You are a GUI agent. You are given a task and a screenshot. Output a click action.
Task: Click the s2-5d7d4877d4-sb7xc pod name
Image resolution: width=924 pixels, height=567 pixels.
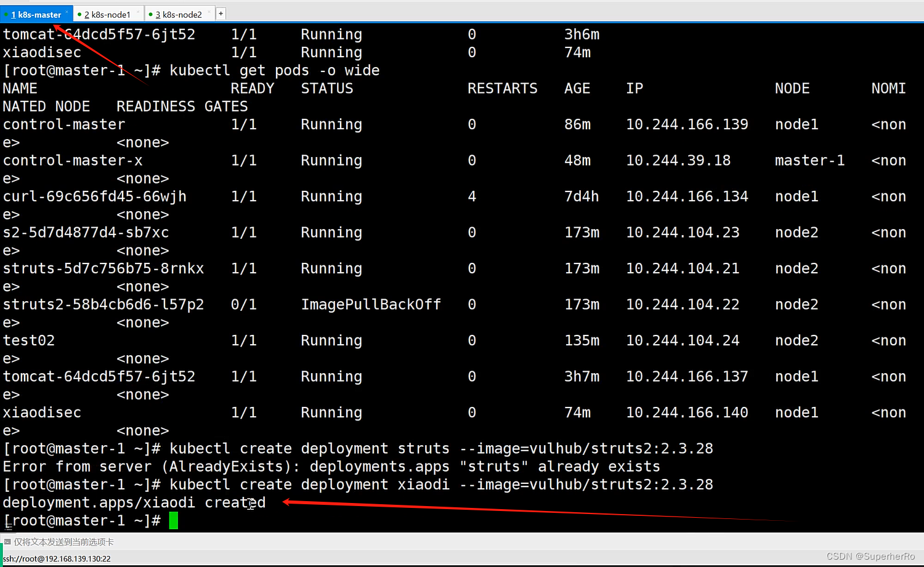point(86,232)
